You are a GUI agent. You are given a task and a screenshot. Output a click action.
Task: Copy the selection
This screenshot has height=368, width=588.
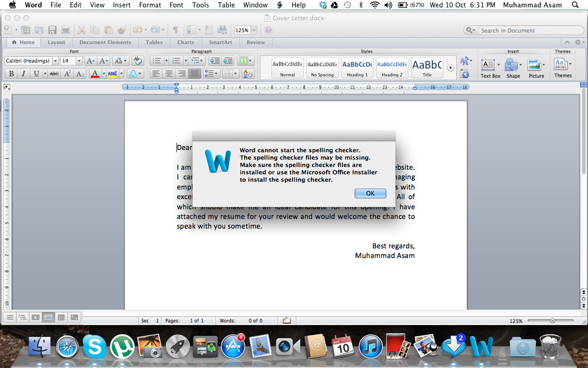95,30
